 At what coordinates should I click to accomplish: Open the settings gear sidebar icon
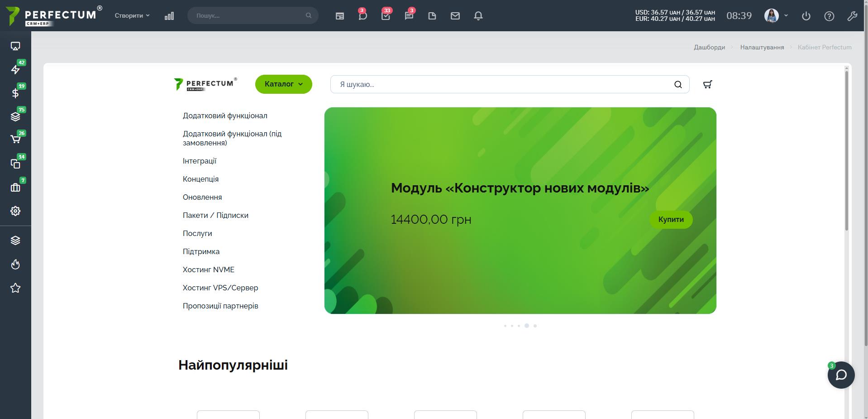coord(15,211)
